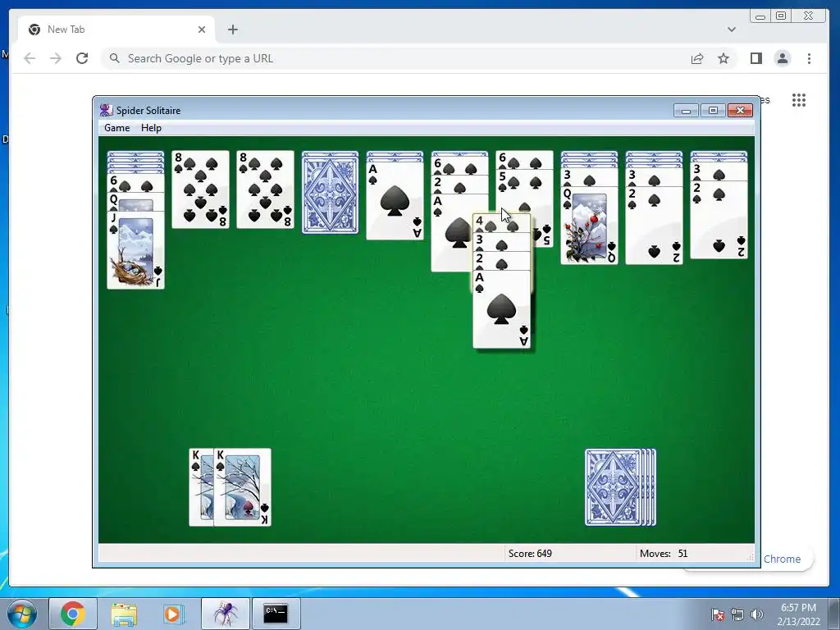The image size is (840, 630).
Task: Toggle Chrome side panel
Action: (756, 58)
